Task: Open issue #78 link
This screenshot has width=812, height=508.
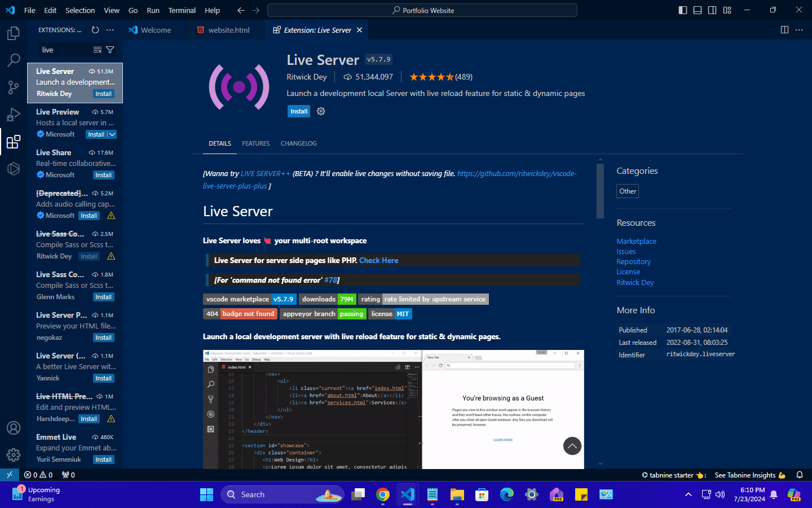Action: (x=330, y=280)
